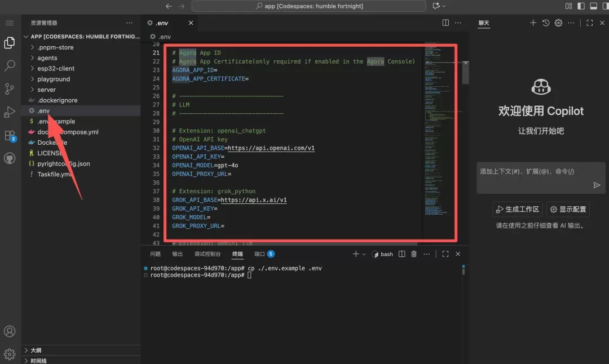This screenshot has height=364, width=609.
Task: Open the new terminal launch profile dropdown
Action: tap(364, 254)
